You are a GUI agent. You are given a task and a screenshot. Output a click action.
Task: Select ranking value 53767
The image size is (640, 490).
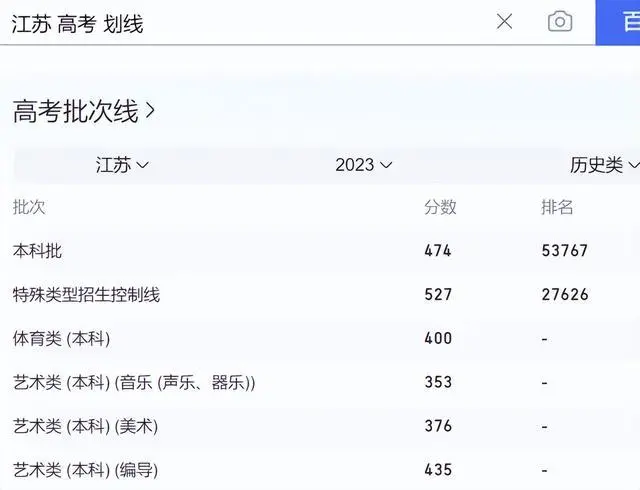pyautogui.click(x=565, y=250)
